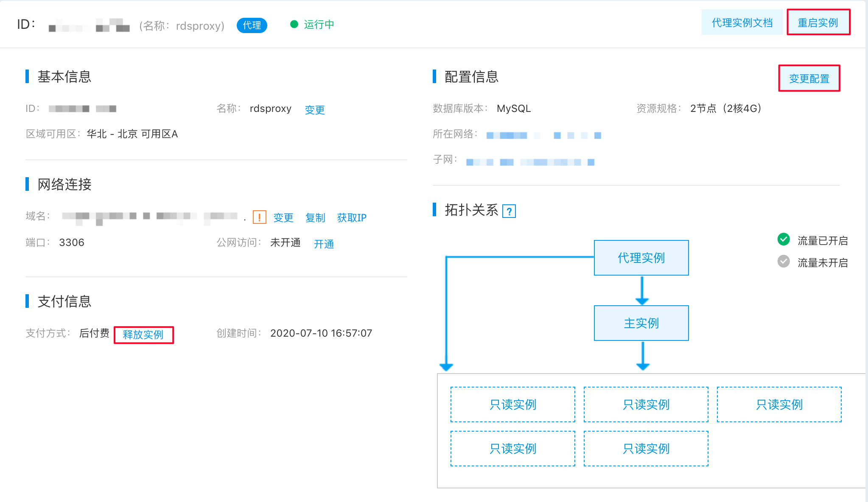Click the orange warning icon beside domain
Viewport: 868px width, 502px height.
[x=259, y=217]
